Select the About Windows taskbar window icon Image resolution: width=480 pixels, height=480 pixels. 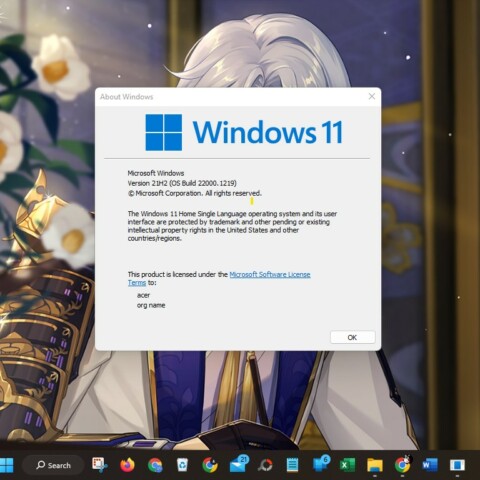(x=457, y=465)
